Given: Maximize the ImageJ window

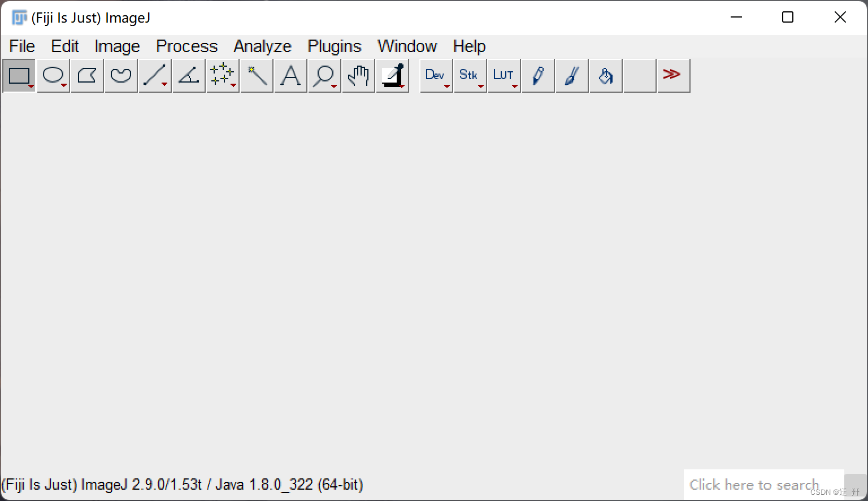Looking at the screenshot, I should click(x=788, y=18).
